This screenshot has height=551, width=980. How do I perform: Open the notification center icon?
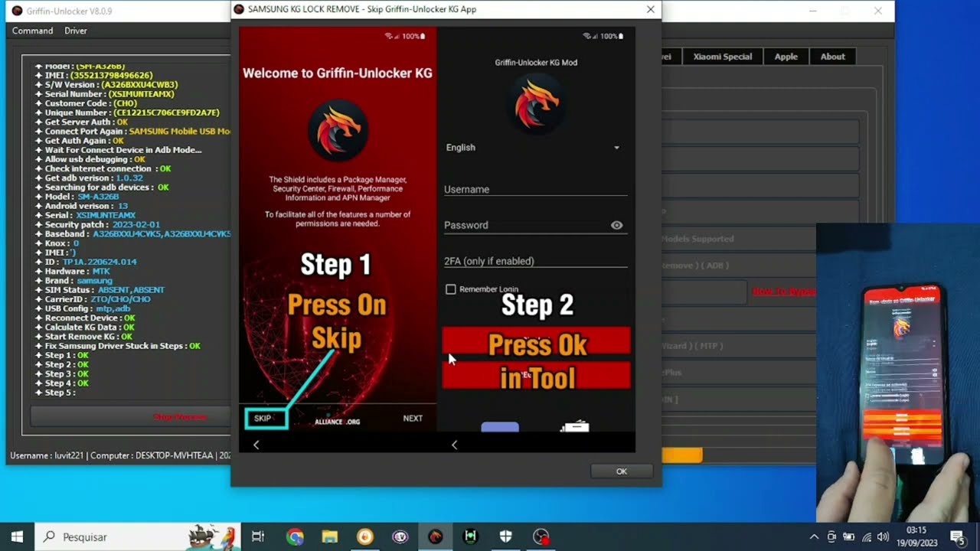(957, 536)
